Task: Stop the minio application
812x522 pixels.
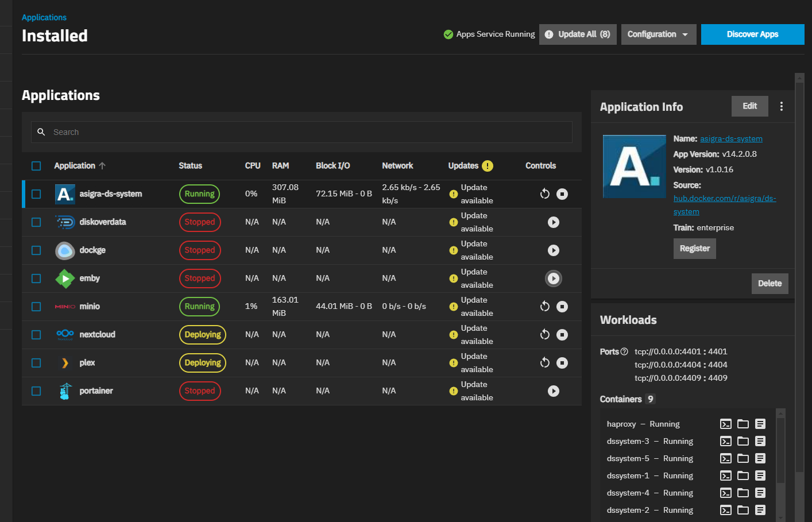Action: tap(562, 307)
